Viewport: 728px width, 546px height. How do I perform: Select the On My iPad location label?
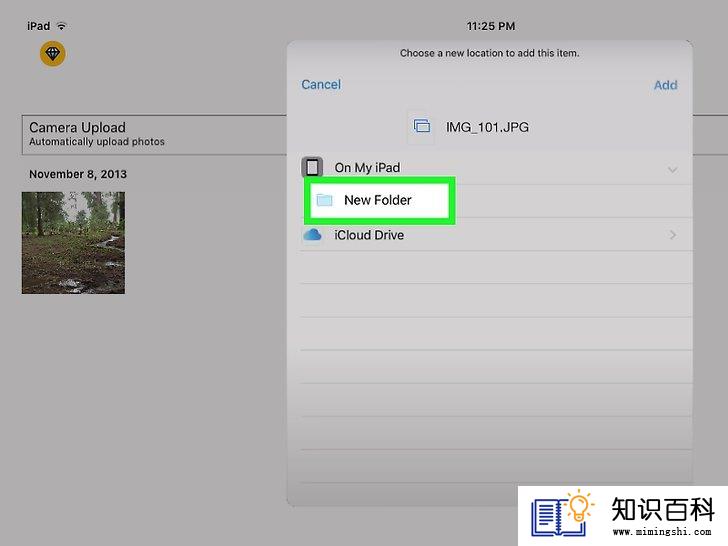pyautogui.click(x=367, y=168)
